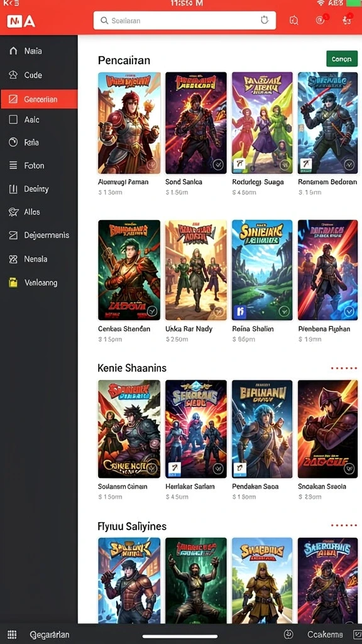Open the Cenkaa Shenoan cover
This screenshot has height=644, width=362.
(x=129, y=270)
